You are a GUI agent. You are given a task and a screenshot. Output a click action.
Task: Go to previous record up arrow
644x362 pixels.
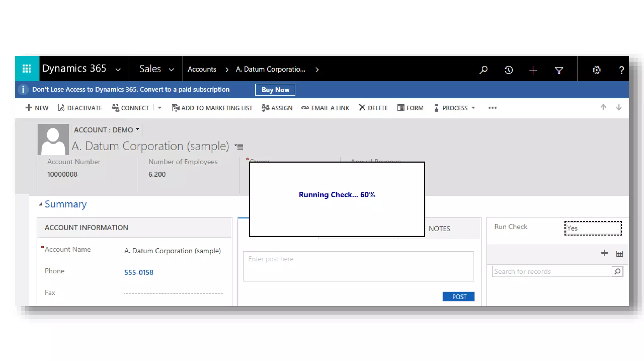coord(603,107)
